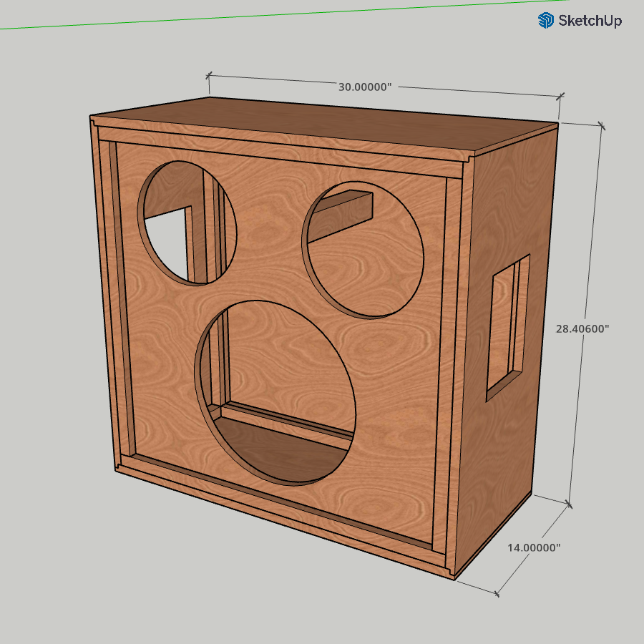Select the 28.40600" height dimension label

[x=582, y=328]
